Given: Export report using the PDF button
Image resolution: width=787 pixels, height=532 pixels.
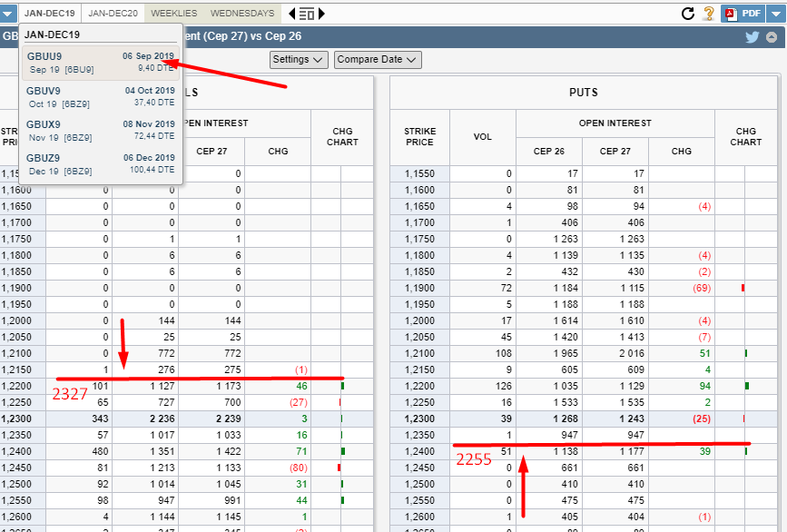Looking at the screenshot, I should tap(743, 14).
